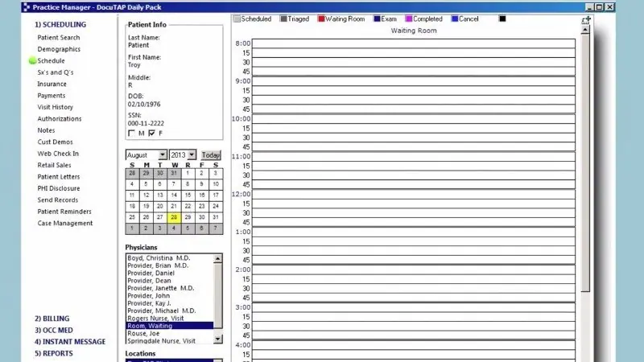Click the Today button

(211, 155)
